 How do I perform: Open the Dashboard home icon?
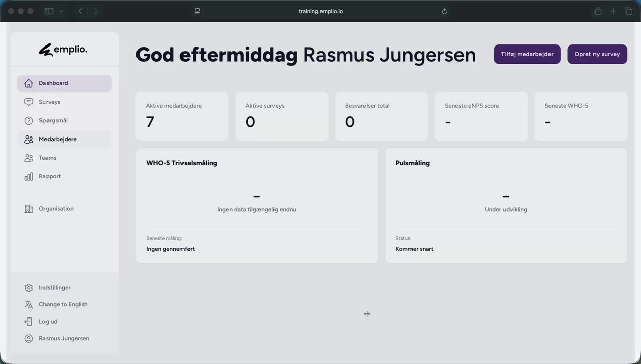[x=29, y=83]
